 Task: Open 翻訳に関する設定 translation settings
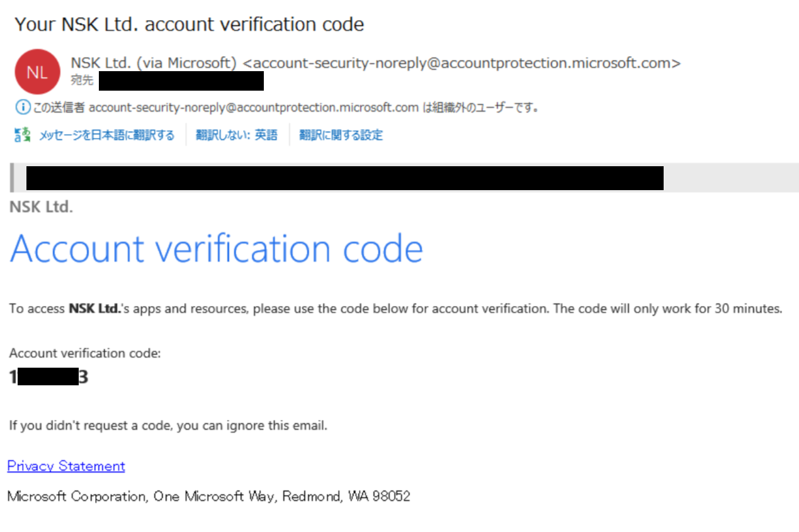coord(341,135)
